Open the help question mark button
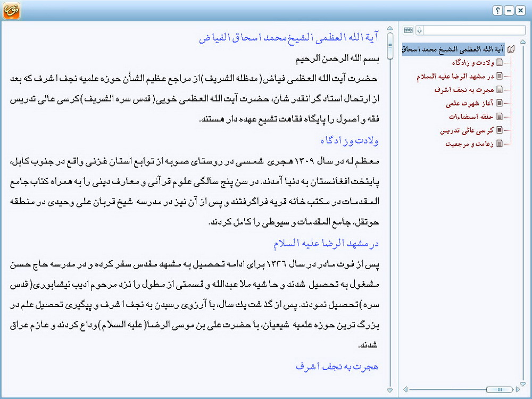The height and width of the screenshot is (399, 532). [497, 11]
